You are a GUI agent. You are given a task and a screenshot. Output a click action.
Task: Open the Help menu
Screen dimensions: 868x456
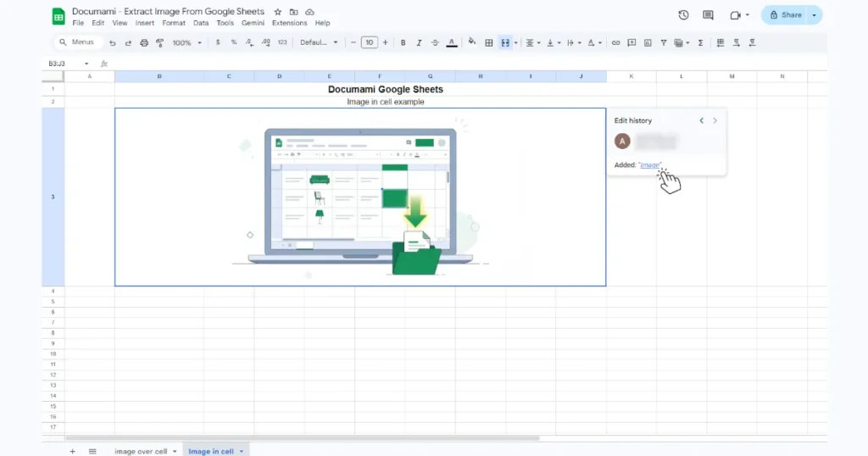click(x=322, y=23)
